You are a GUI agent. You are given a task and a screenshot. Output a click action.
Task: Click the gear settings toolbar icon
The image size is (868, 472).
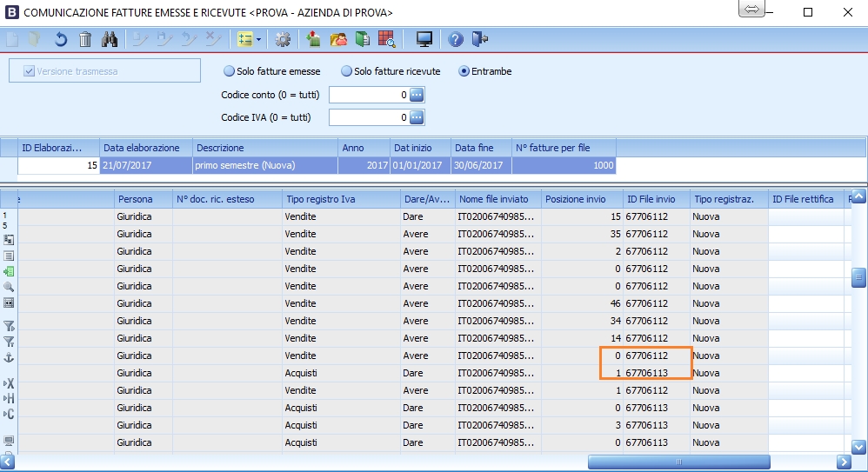coord(283,39)
